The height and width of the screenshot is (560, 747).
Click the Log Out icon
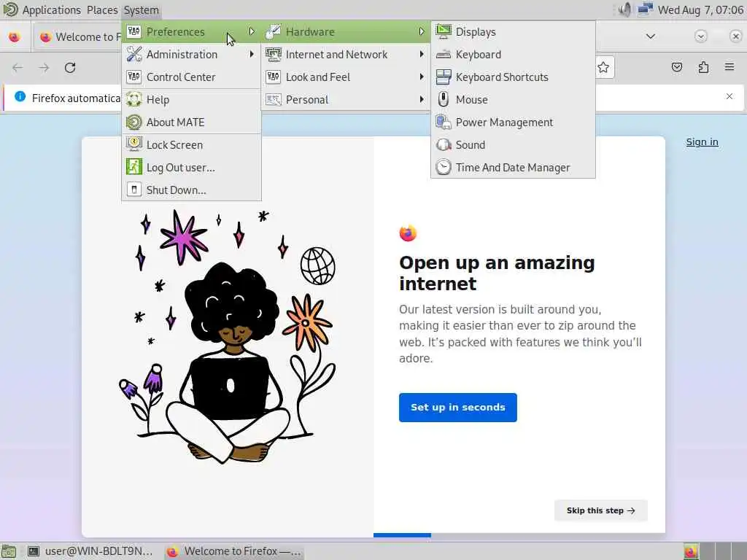(x=134, y=167)
